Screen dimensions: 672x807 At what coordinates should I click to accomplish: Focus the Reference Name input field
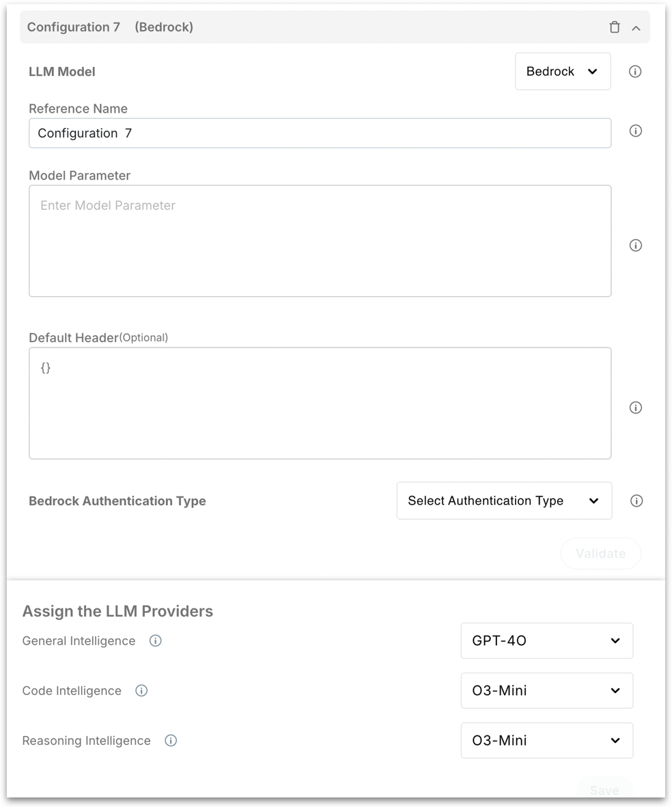pyautogui.click(x=320, y=133)
